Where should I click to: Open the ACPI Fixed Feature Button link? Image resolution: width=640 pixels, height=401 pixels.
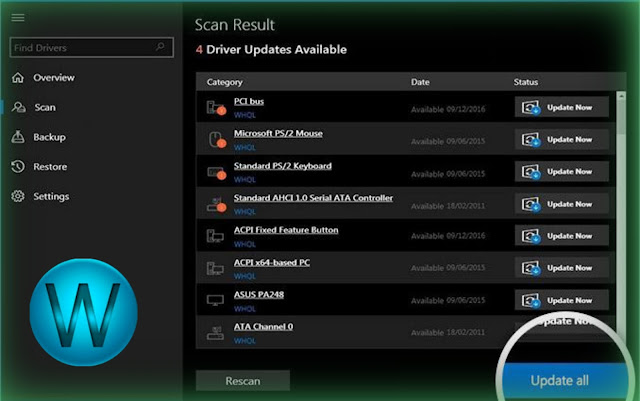(x=286, y=230)
